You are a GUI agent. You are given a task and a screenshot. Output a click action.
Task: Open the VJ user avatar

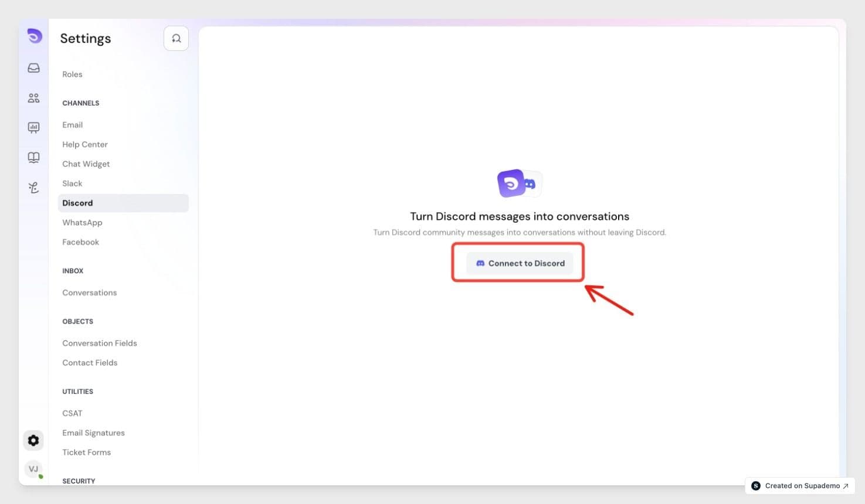pyautogui.click(x=33, y=469)
